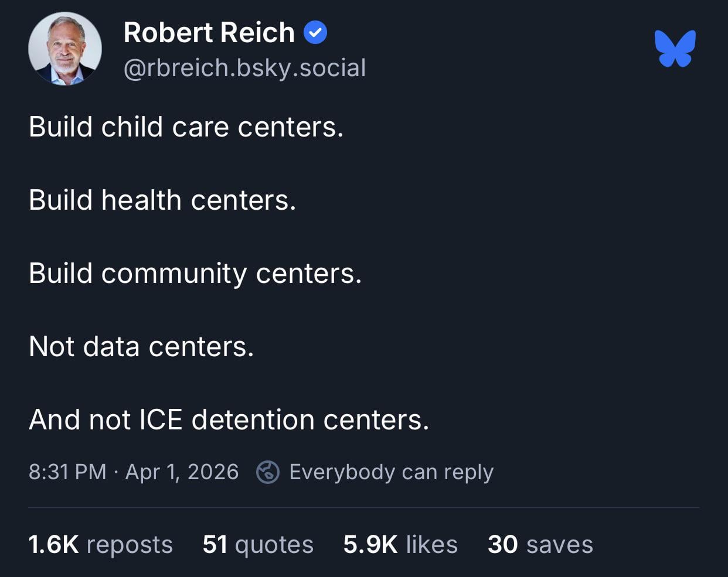
Task: Click the line "Not data centers."
Action: click(x=141, y=347)
